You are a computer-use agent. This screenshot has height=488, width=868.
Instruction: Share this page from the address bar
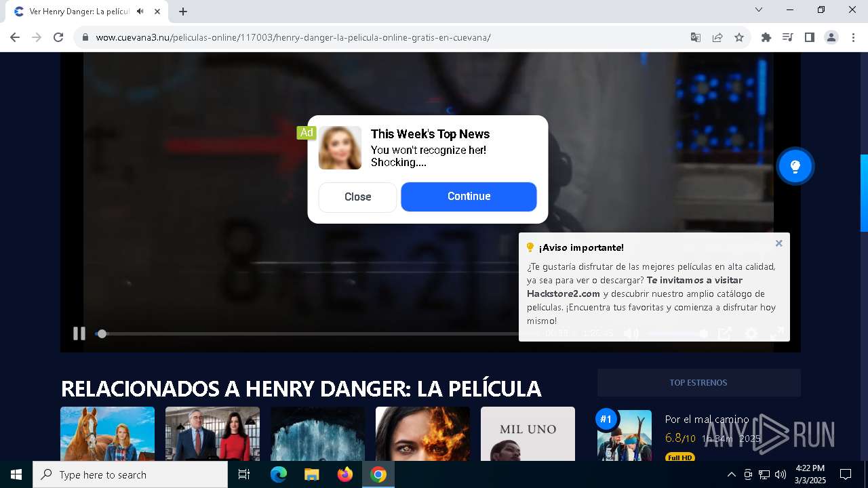717,37
